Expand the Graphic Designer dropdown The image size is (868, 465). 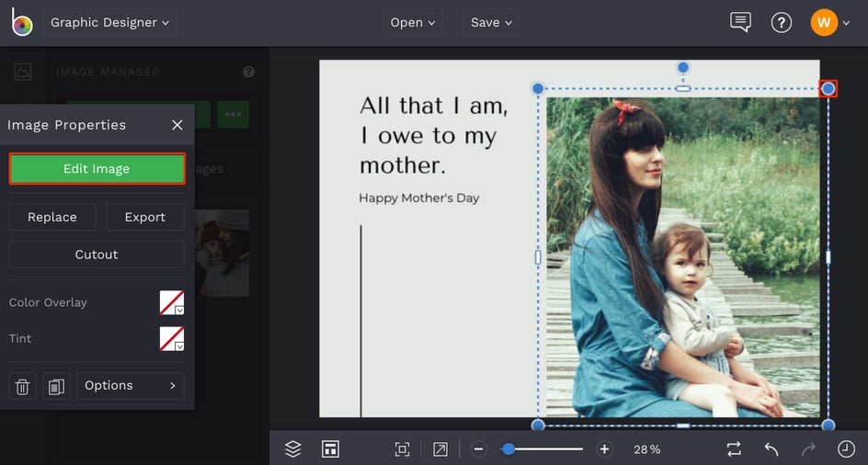[x=109, y=23]
